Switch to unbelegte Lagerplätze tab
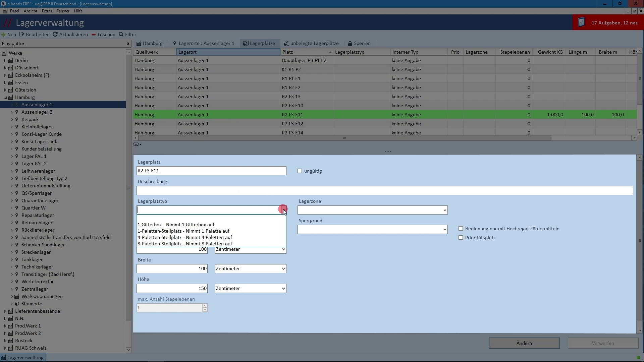 point(311,43)
